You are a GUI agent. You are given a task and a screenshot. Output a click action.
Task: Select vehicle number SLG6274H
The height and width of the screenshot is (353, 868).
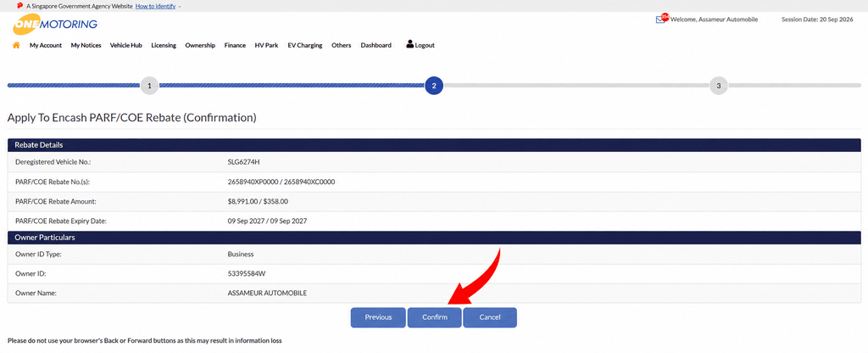coord(243,162)
